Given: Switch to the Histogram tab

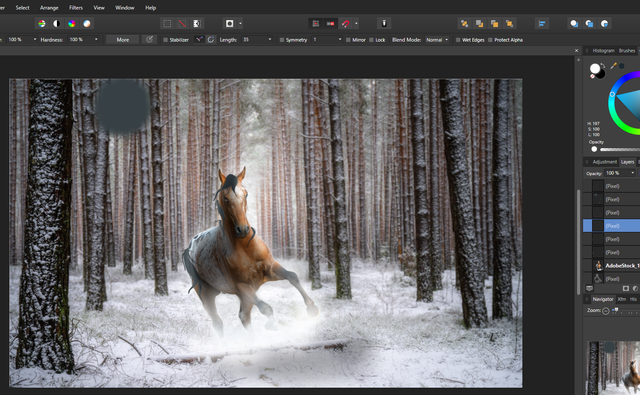Looking at the screenshot, I should click(603, 51).
